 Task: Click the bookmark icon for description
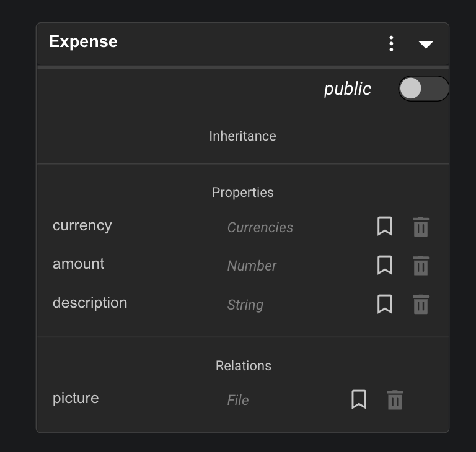[385, 304]
